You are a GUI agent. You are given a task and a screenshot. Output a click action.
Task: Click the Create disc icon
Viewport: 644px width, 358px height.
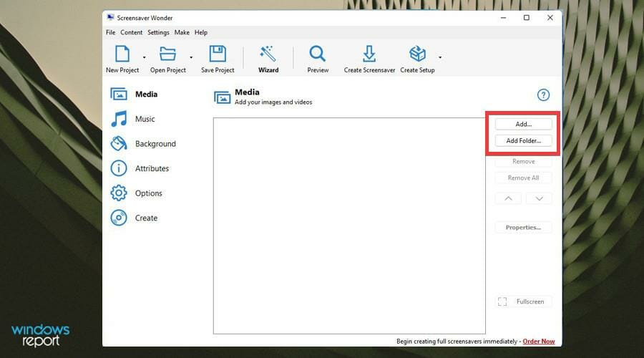coord(119,218)
